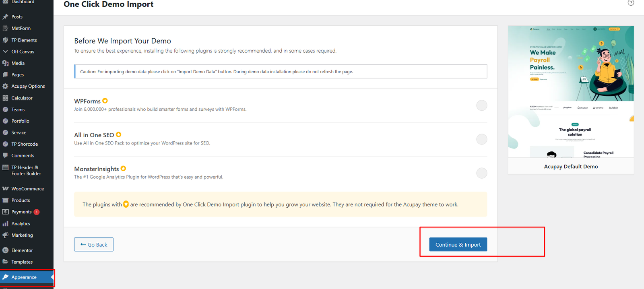
Task: Select the MonsterInsights plugin toggle
Action: click(x=481, y=173)
